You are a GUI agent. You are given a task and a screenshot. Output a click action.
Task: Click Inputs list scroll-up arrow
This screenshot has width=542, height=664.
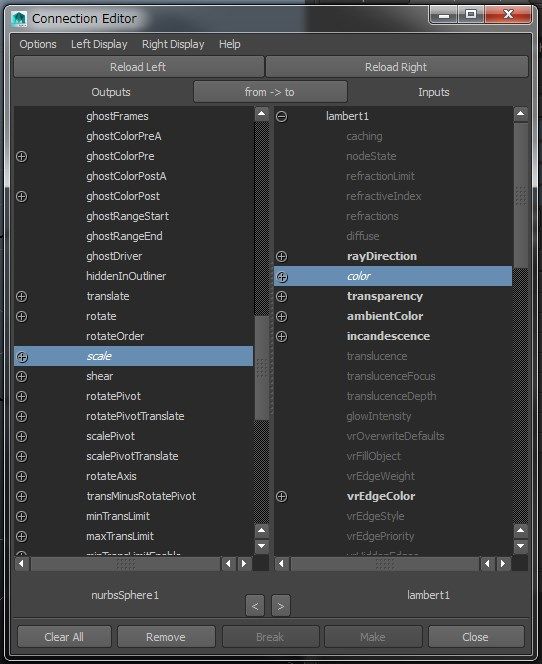(x=520, y=114)
